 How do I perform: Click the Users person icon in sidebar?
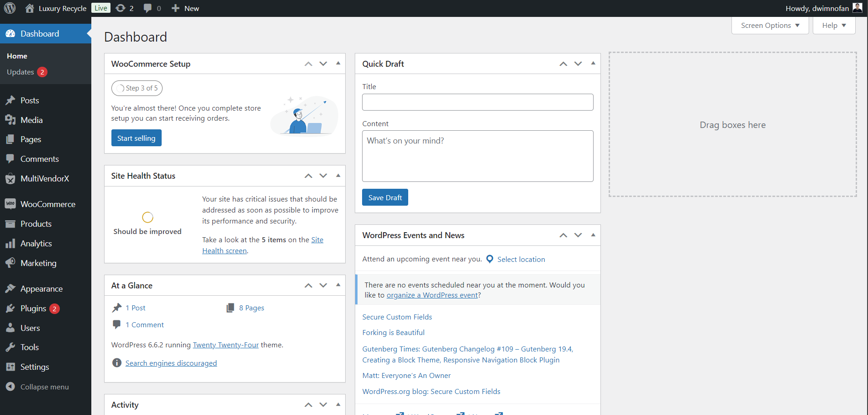tap(11, 328)
